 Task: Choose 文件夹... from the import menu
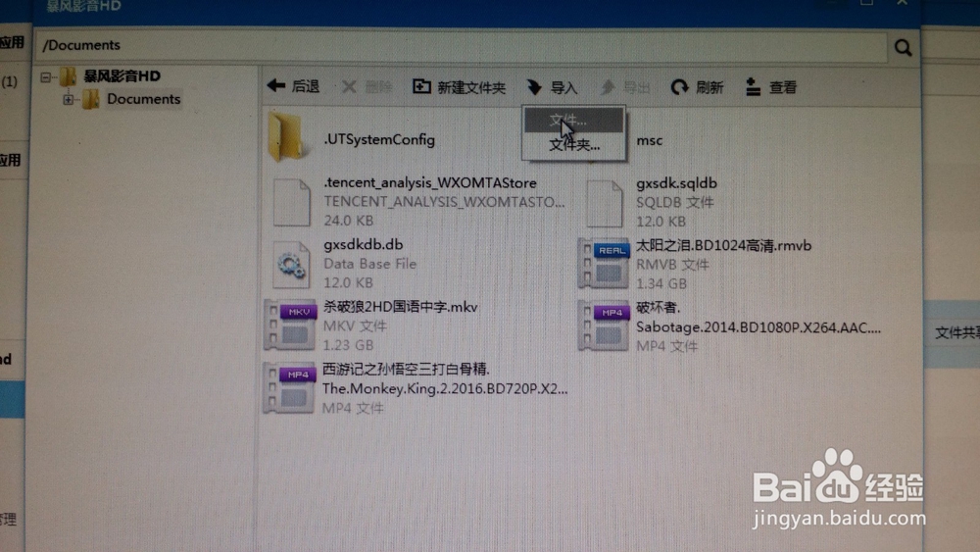pyautogui.click(x=573, y=145)
